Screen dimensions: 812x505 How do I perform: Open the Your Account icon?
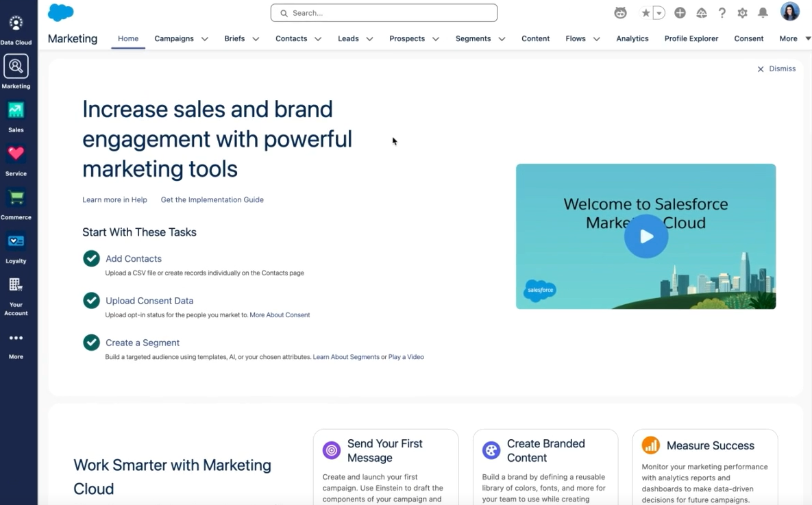[x=16, y=284]
